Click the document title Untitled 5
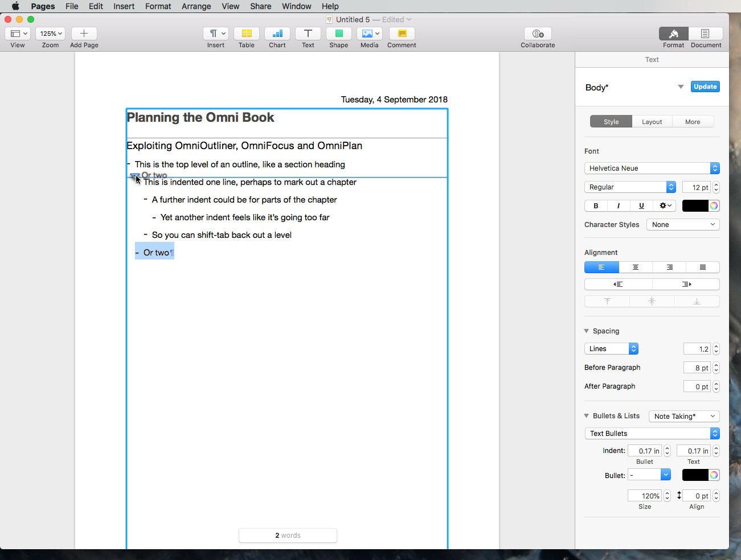This screenshot has height=560, width=741. (353, 19)
